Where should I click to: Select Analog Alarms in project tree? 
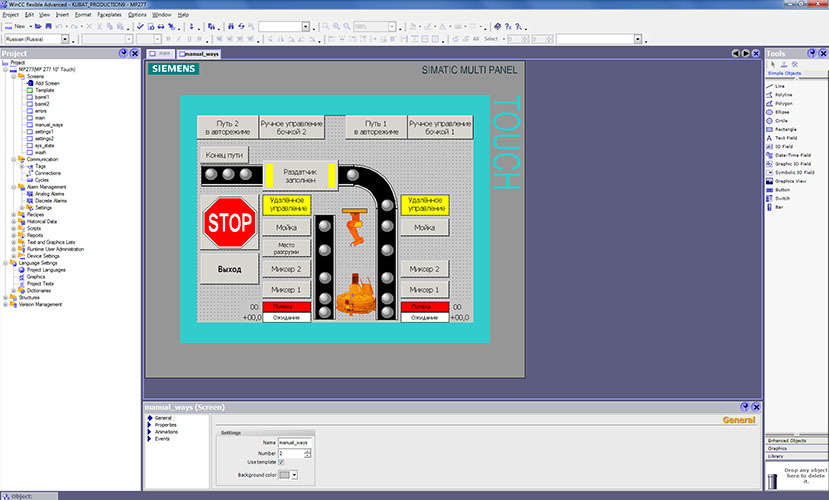tap(50, 194)
